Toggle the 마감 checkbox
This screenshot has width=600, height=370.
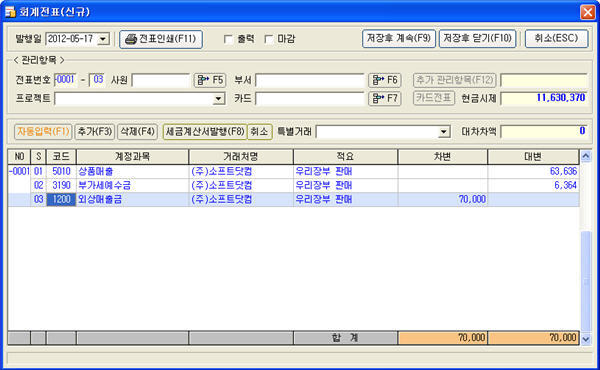269,39
